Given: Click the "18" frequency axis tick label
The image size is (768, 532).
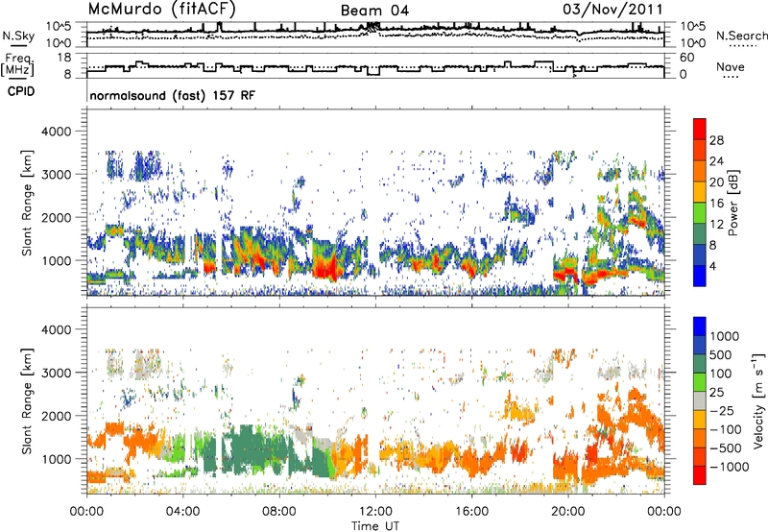Looking at the screenshot, I should pos(64,58).
